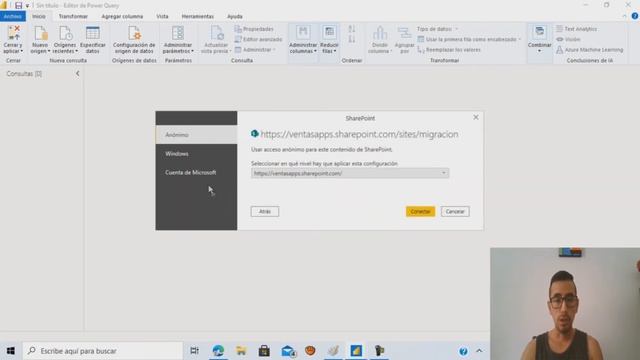The image size is (640, 360).
Task: Switch to Inicio ribbon tab
Action: point(39,16)
